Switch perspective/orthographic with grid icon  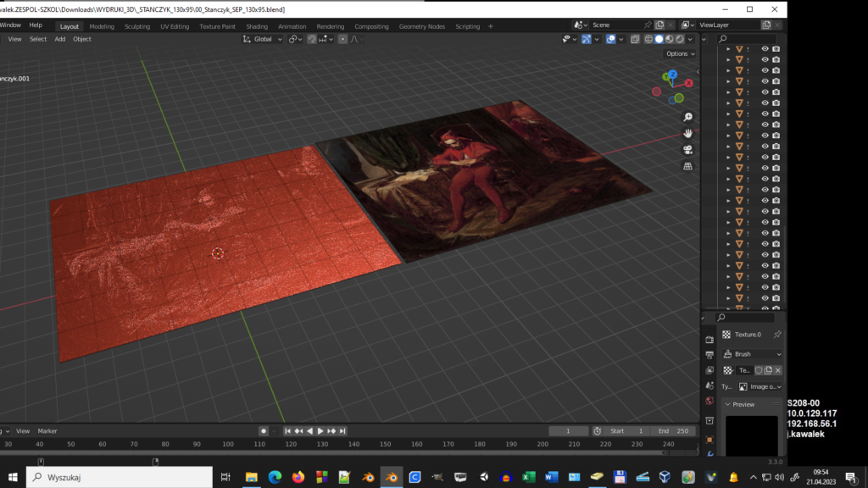tap(687, 166)
